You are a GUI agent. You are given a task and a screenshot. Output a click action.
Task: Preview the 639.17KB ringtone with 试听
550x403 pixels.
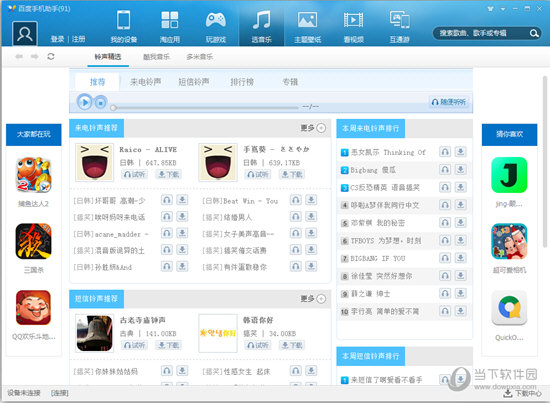pyautogui.click(x=258, y=174)
